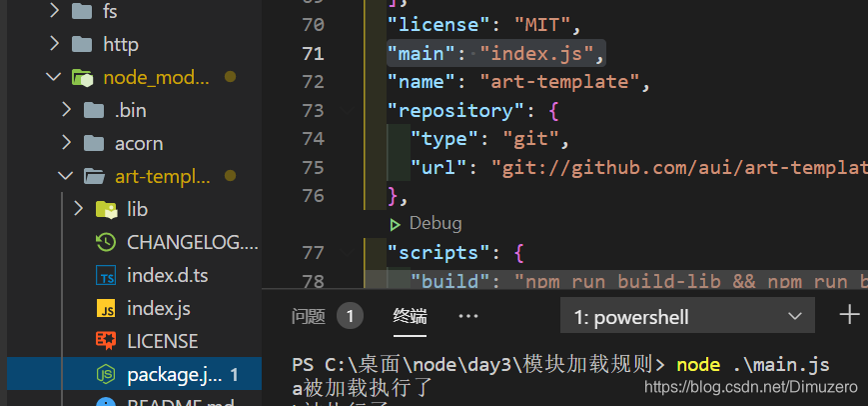Create a new terminal with plus icon
The height and width of the screenshot is (406, 868).
coord(849,315)
